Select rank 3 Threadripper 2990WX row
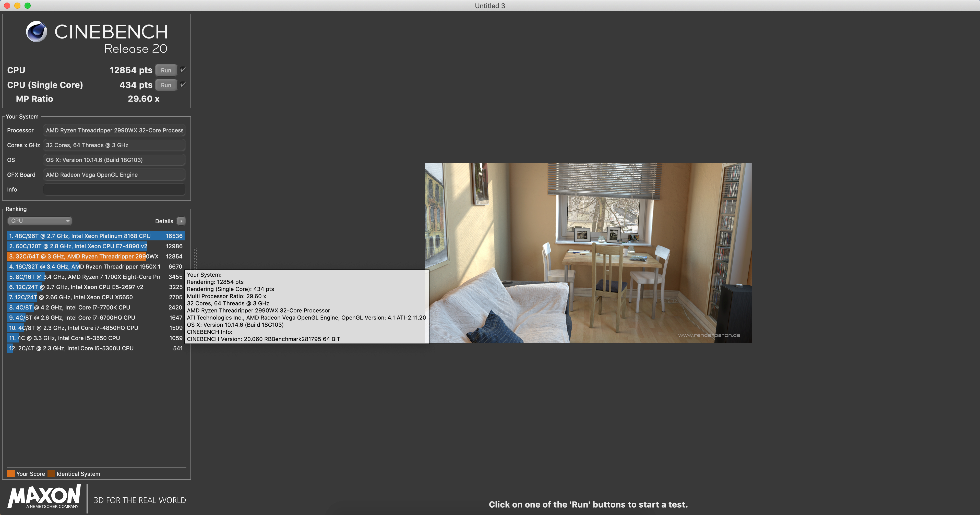The width and height of the screenshot is (980, 515). coord(96,256)
